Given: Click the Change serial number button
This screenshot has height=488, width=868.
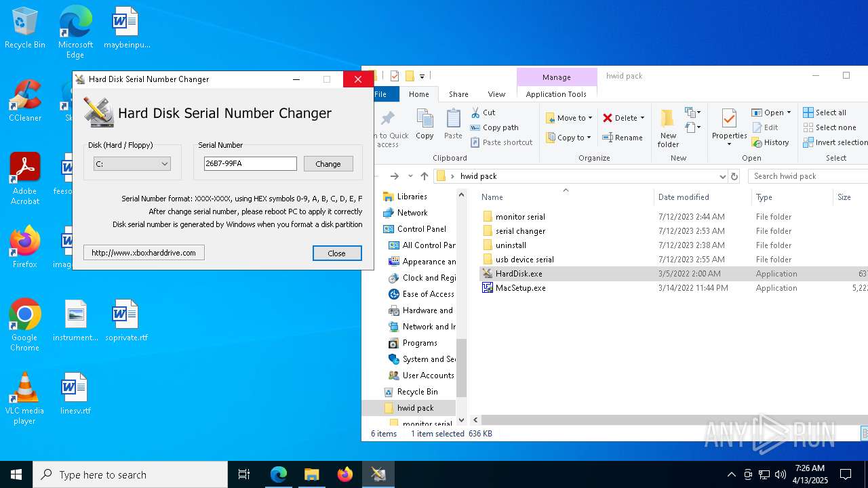Looking at the screenshot, I should tap(328, 164).
